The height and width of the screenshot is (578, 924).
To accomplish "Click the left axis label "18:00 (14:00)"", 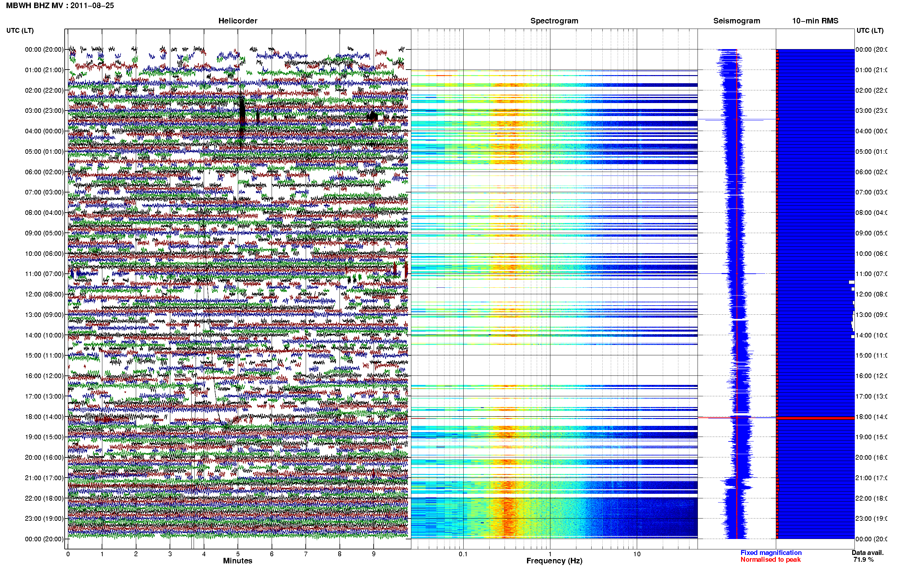I will (x=44, y=417).
